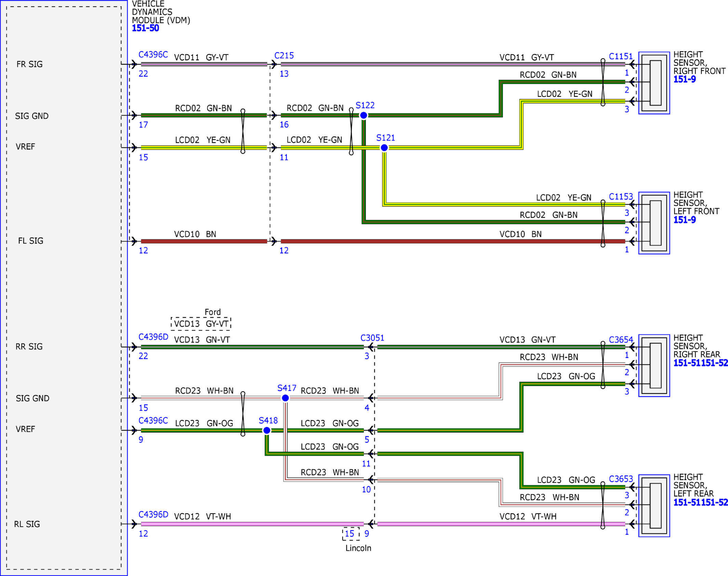Image resolution: width=728 pixels, height=576 pixels.
Task: Click the S121 splice dot
Action: coord(384,148)
